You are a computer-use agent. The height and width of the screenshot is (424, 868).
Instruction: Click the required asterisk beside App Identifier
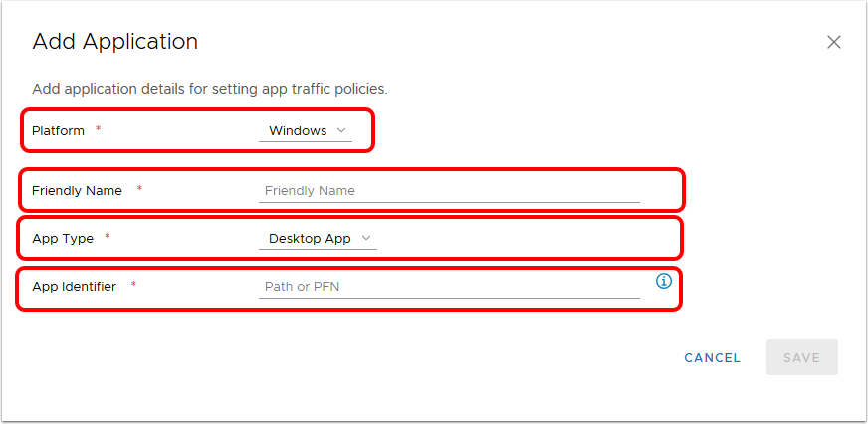133,286
